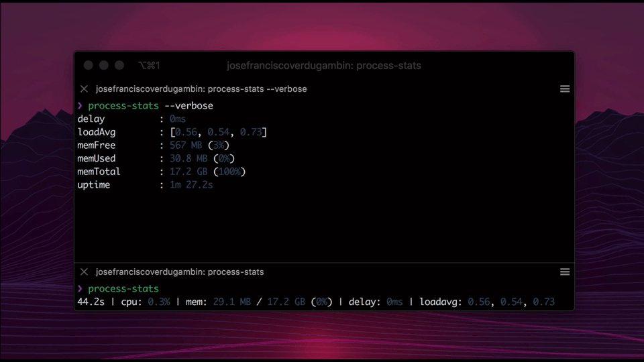Click the 'delay' label row
This screenshot has width=644, height=362.
coord(91,119)
